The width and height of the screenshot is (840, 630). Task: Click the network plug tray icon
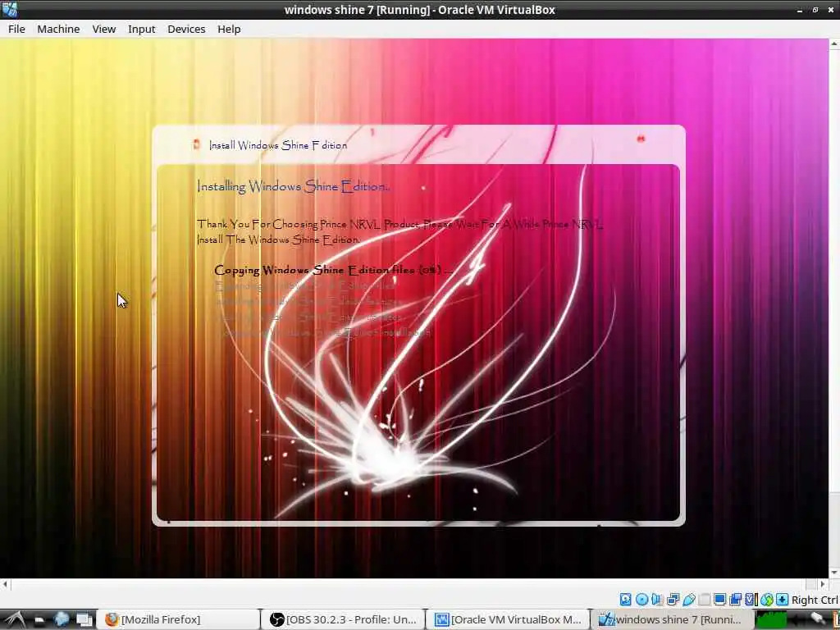818,619
